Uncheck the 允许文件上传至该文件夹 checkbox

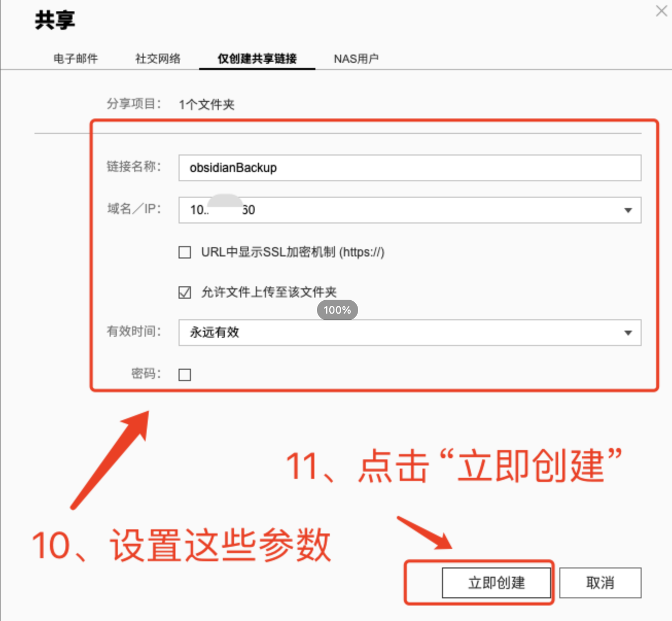pos(185,292)
